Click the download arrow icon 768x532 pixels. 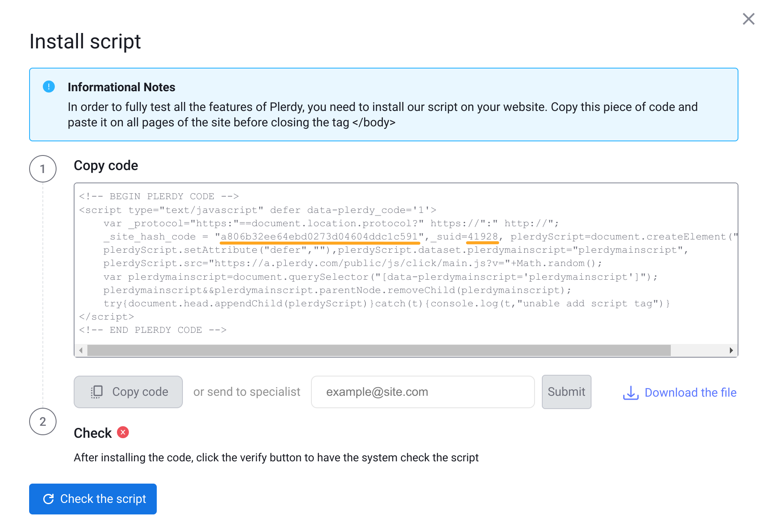pyautogui.click(x=631, y=392)
